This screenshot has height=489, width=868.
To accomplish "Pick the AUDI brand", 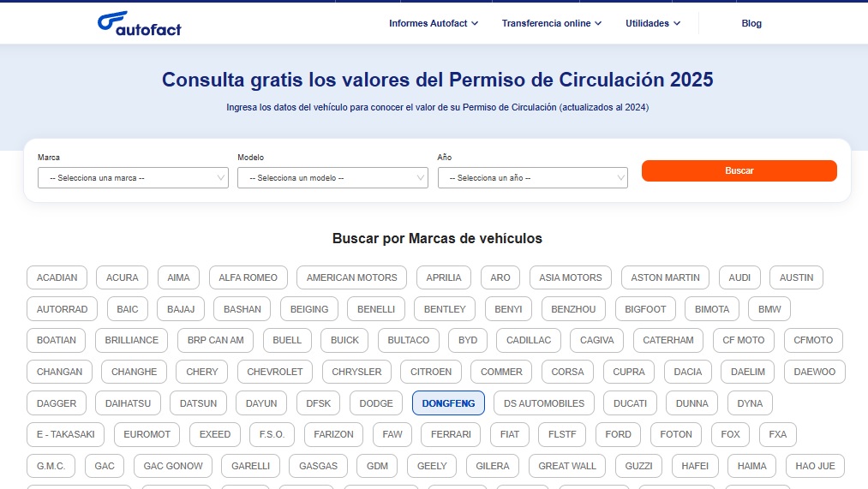I will click(x=739, y=277).
